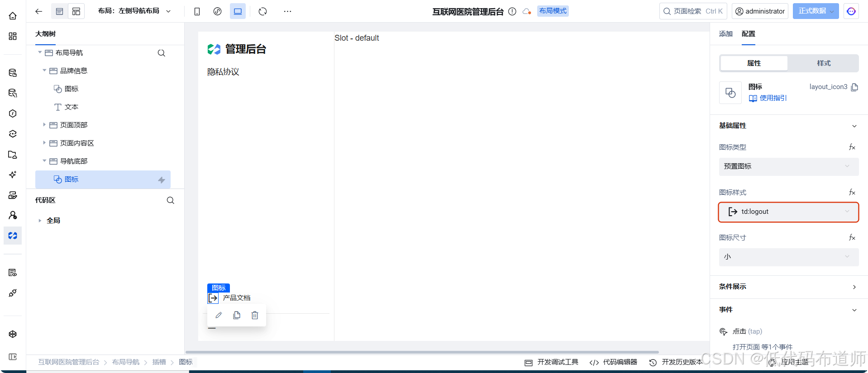868x373 pixels.
Task: Open the data source icon in sidebar
Action: click(13, 72)
